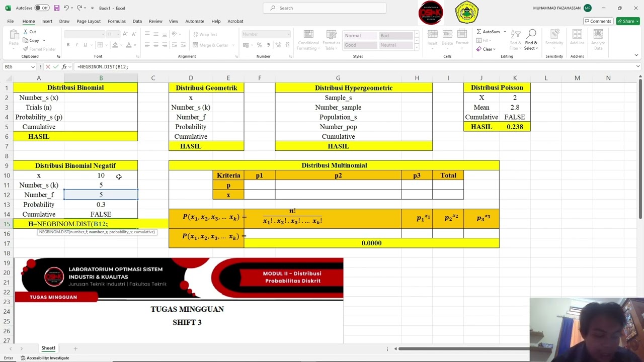Toggle the AutoSave switch
The image size is (644, 362).
pos(42,8)
